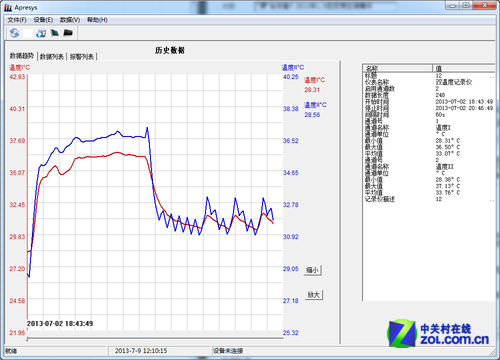Switch to the 报警列表 tab
Viewport: 500px width, 360px height.
coord(82,57)
